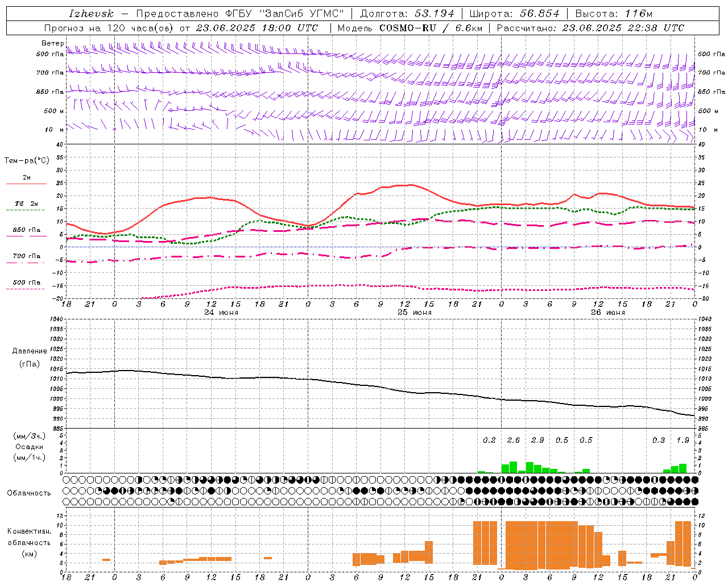Click the Izhevsk station title
Screen dimensions: 728x582
91,14
